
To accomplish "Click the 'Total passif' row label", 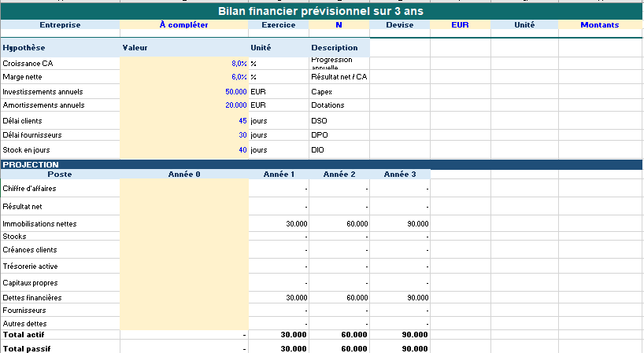I will pos(60,348).
